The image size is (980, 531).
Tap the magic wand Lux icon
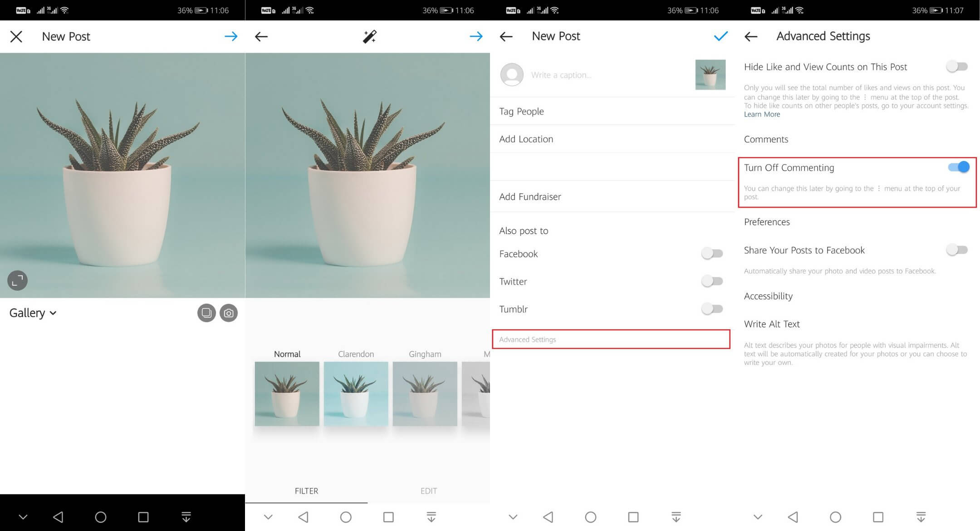(x=369, y=36)
